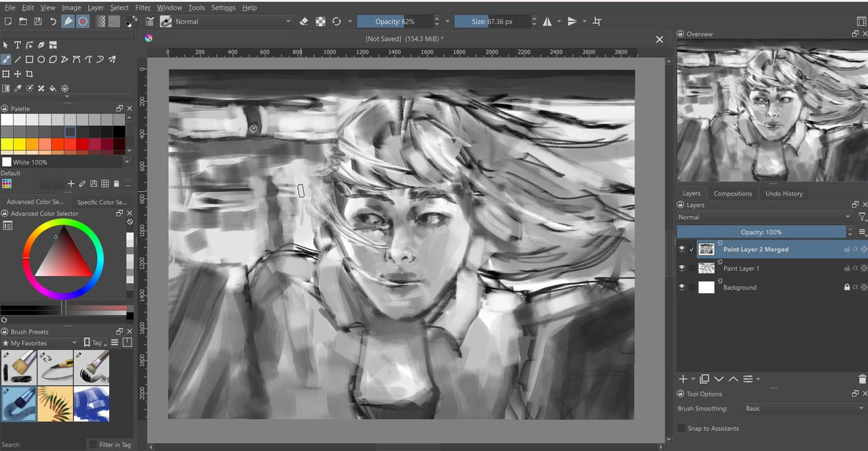Image resolution: width=868 pixels, height=451 pixels.
Task: Switch to Specific Color Selector tab
Action: 102,202
